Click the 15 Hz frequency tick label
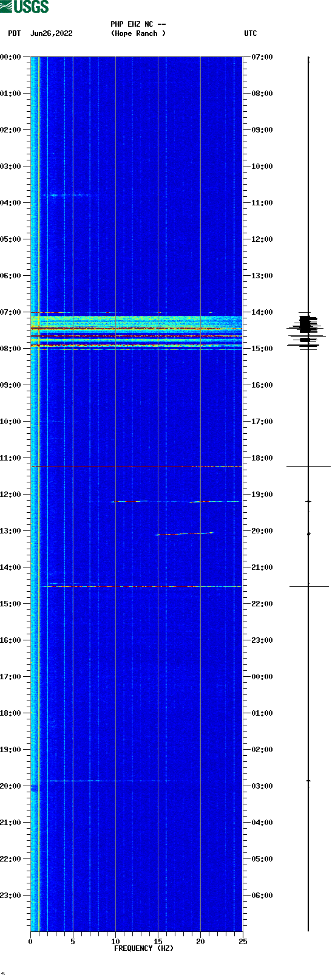This screenshot has width=335, height=980. click(x=158, y=942)
